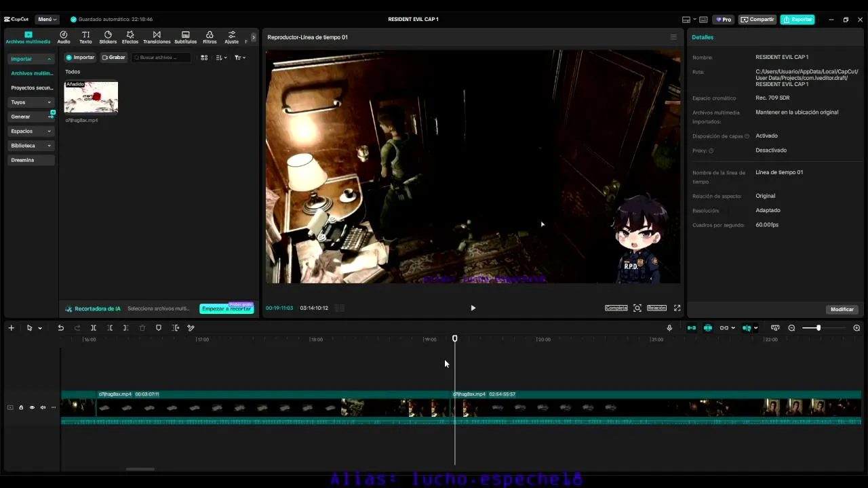The width and height of the screenshot is (868, 488).
Task: Undo the last edit
Action: 61,328
